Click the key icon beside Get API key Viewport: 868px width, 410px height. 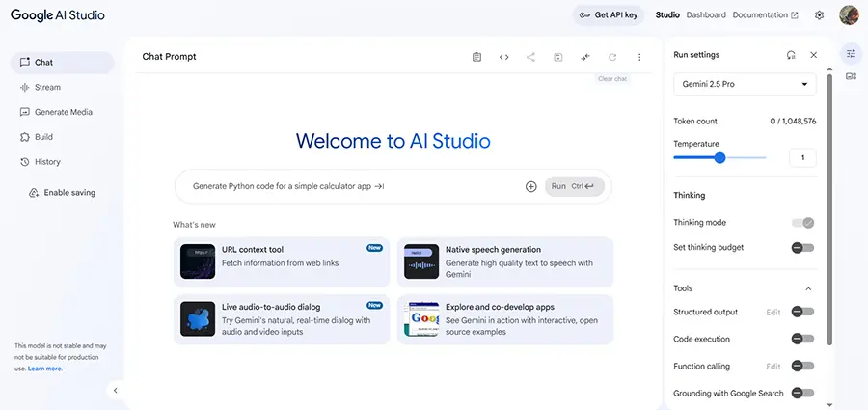click(x=584, y=15)
